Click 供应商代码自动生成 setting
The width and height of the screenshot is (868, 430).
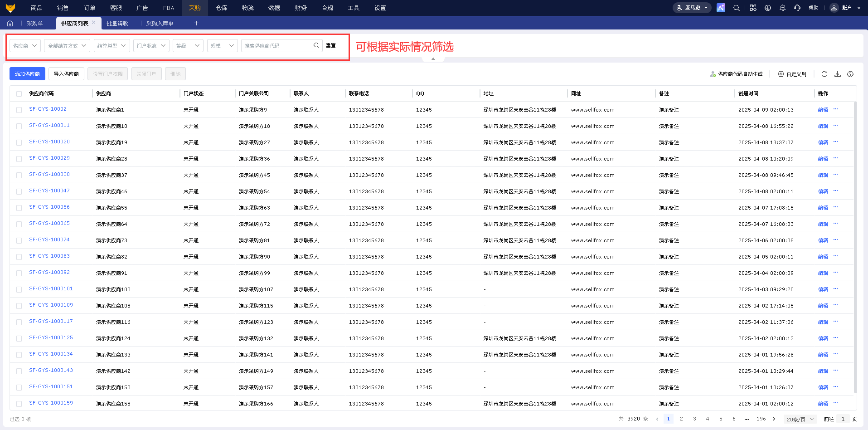pos(737,74)
